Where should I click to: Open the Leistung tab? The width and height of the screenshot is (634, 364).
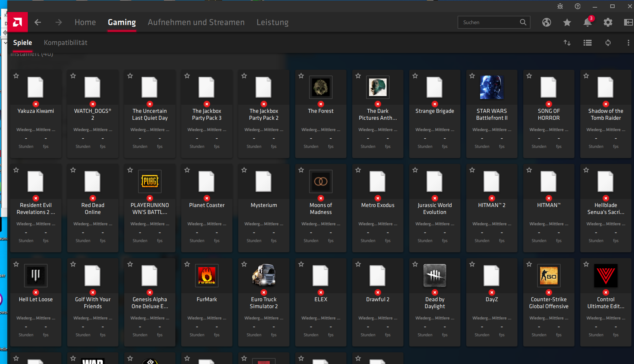[273, 22]
